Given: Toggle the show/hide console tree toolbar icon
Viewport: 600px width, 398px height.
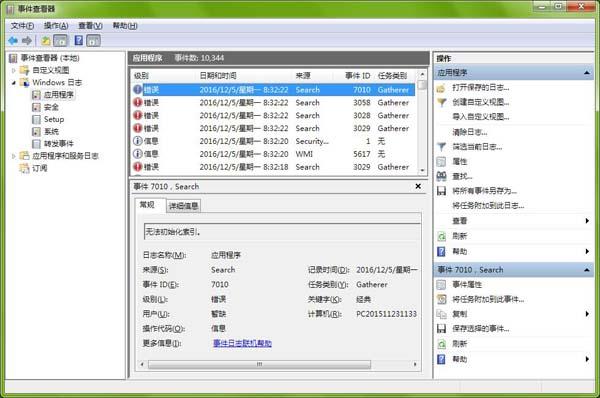Looking at the screenshot, I should click(x=60, y=41).
